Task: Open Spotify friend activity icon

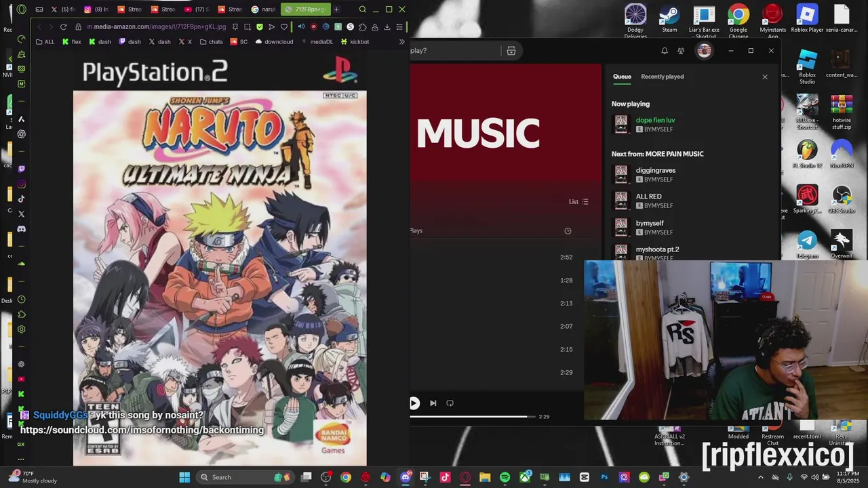Action: point(681,51)
